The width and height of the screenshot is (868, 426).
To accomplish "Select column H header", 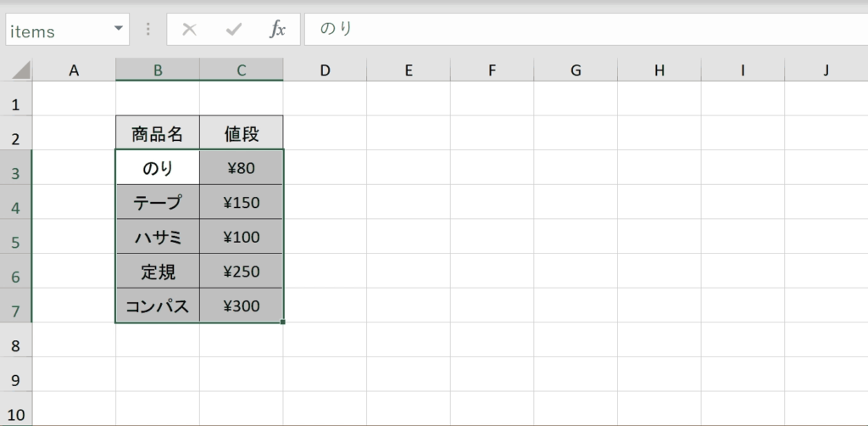I will point(659,70).
